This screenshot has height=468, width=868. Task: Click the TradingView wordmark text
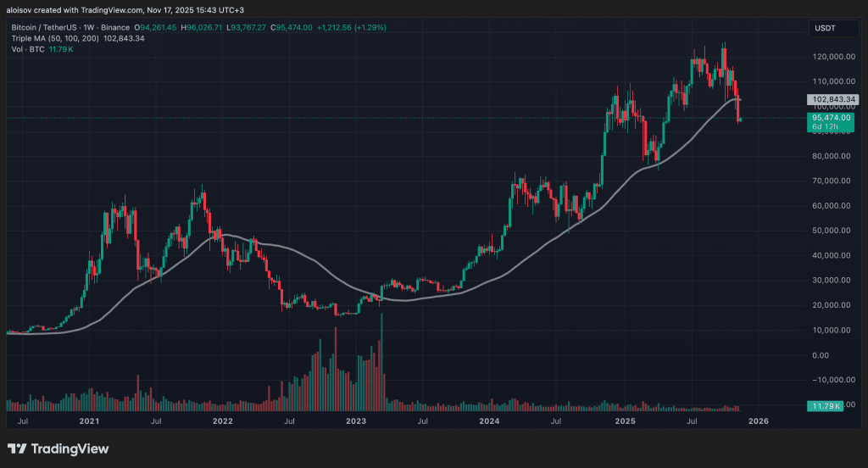70,448
